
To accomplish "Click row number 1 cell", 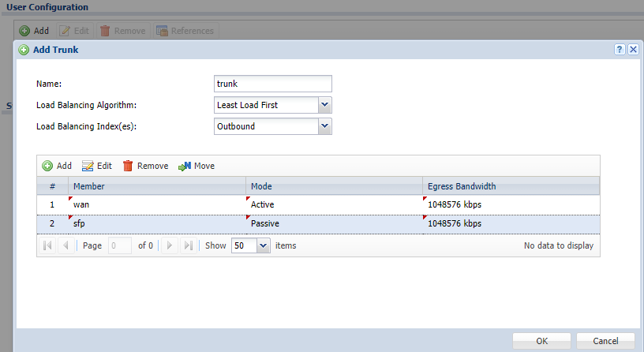I will [x=53, y=204].
